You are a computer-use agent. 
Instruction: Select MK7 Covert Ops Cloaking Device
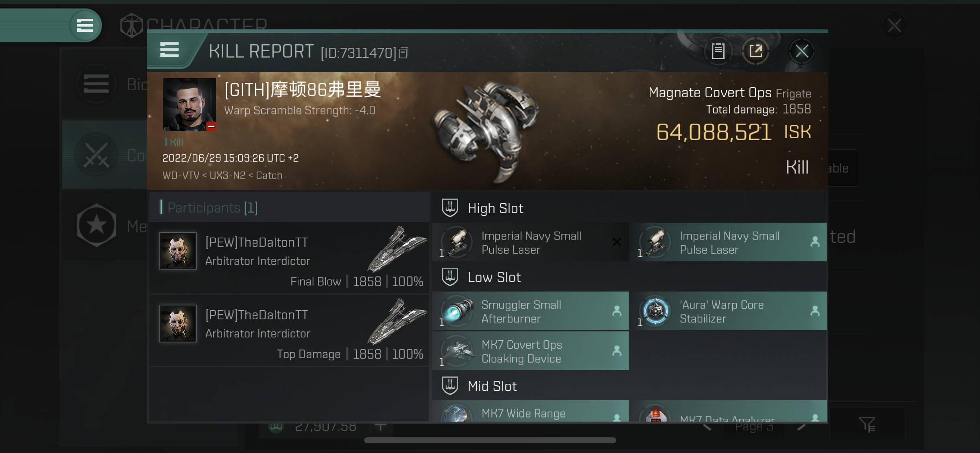point(530,351)
